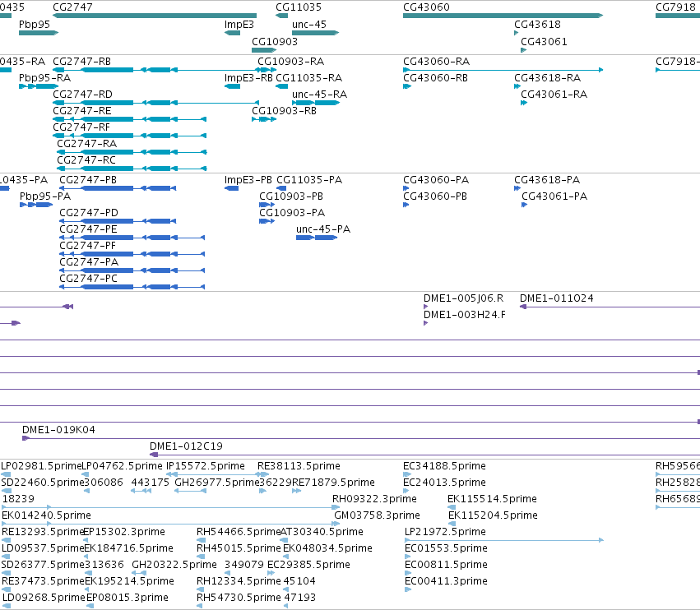
Task: Select the unc-45-PA protein bar
Action: (x=317, y=238)
